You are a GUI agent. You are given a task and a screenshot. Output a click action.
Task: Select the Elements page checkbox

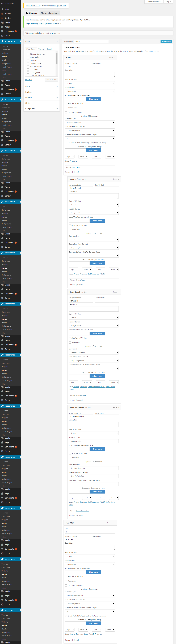(28, 60)
